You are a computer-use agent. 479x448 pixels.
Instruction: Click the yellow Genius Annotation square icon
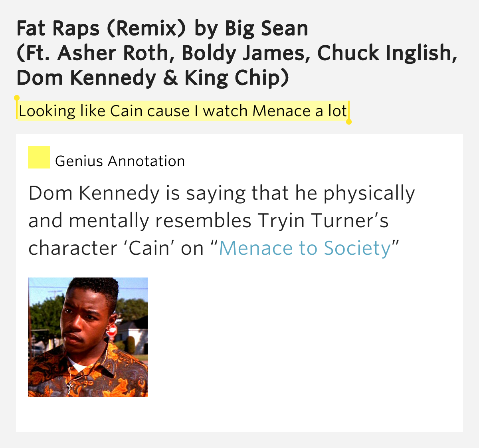(x=39, y=157)
